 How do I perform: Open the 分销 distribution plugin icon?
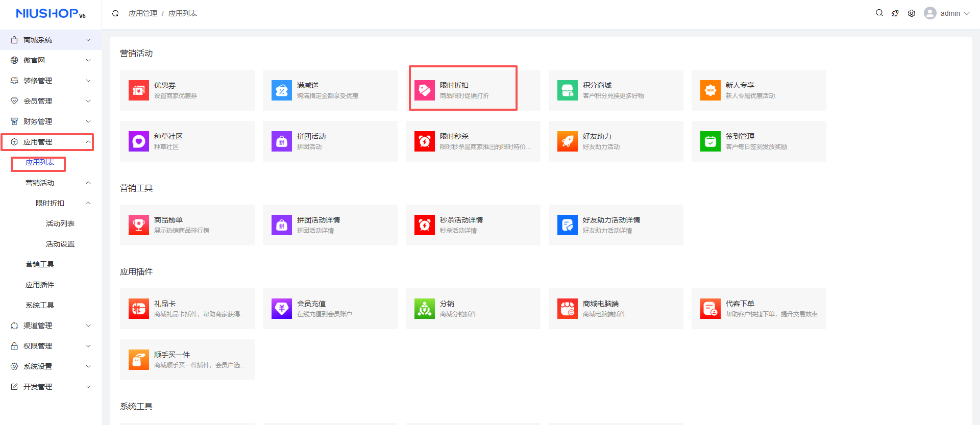click(x=424, y=309)
